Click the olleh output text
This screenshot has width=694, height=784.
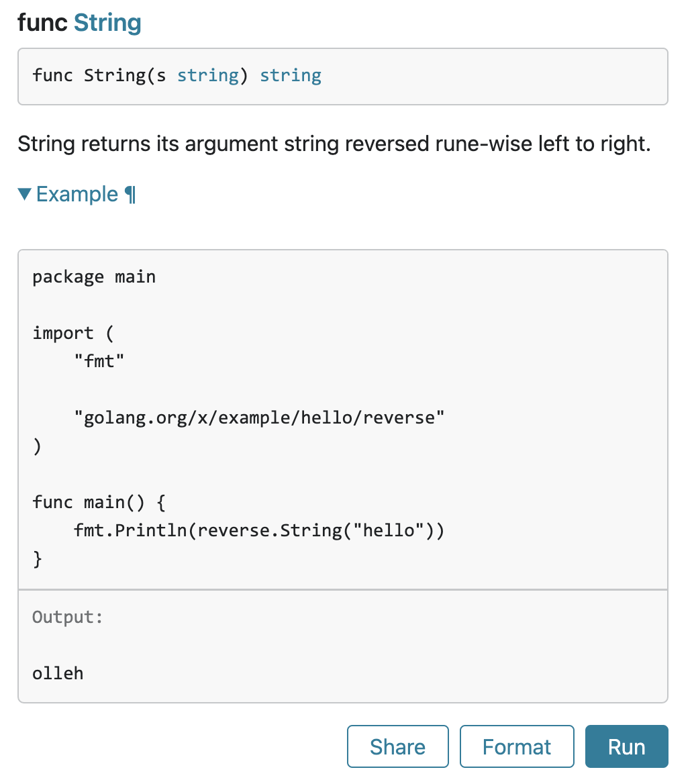click(58, 673)
